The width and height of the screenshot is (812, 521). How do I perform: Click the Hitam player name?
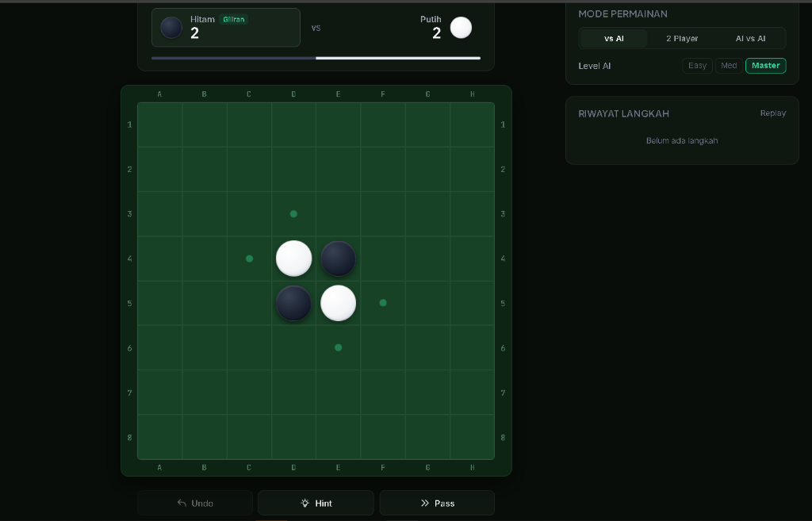click(202, 19)
